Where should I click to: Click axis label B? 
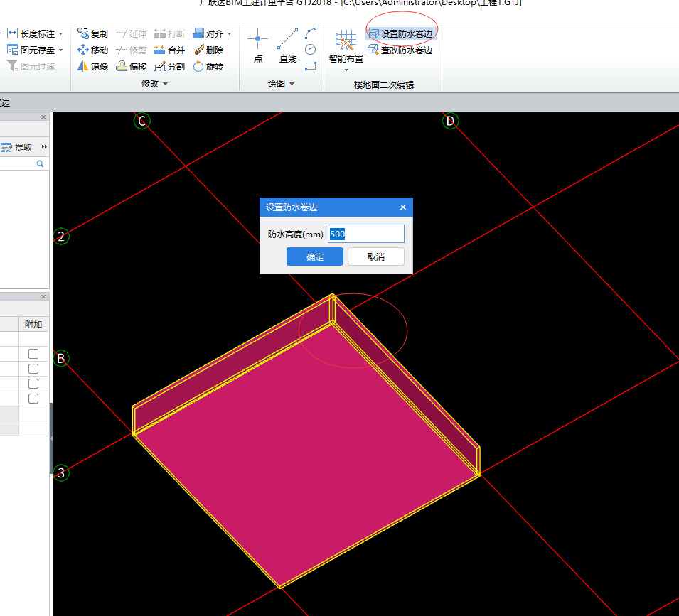[x=61, y=358]
